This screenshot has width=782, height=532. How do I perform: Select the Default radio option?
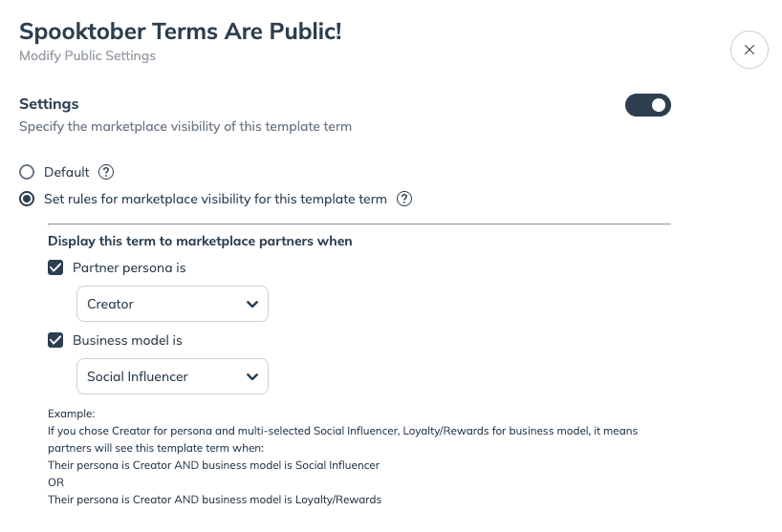tap(27, 172)
